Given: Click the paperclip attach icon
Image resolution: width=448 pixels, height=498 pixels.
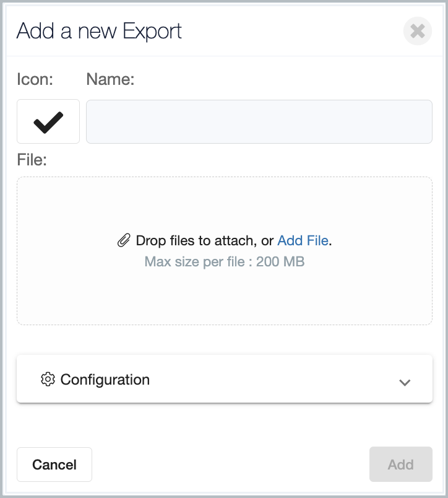Looking at the screenshot, I should click(124, 240).
